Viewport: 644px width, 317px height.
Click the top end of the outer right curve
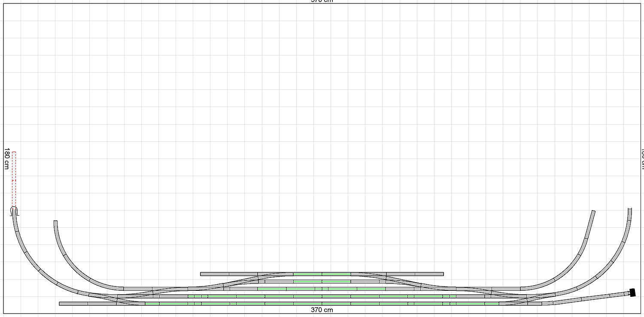click(x=630, y=209)
